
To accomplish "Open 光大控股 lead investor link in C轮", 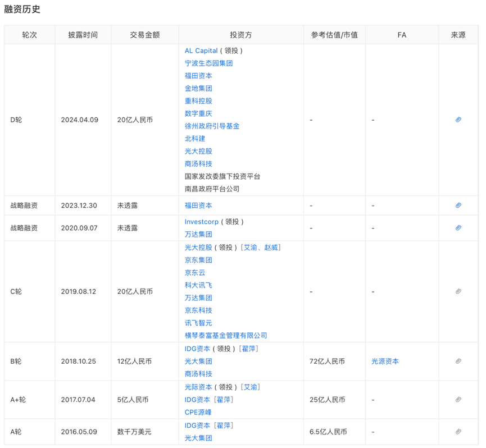I will (198, 248).
